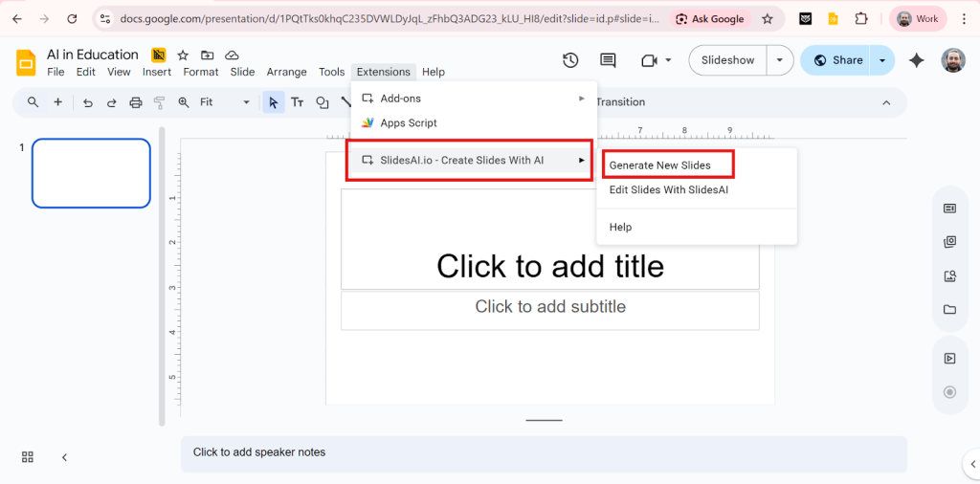The height and width of the screenshot is (484, 980).
Task: Start the Slideshow
Action: [x=728, y=60]
